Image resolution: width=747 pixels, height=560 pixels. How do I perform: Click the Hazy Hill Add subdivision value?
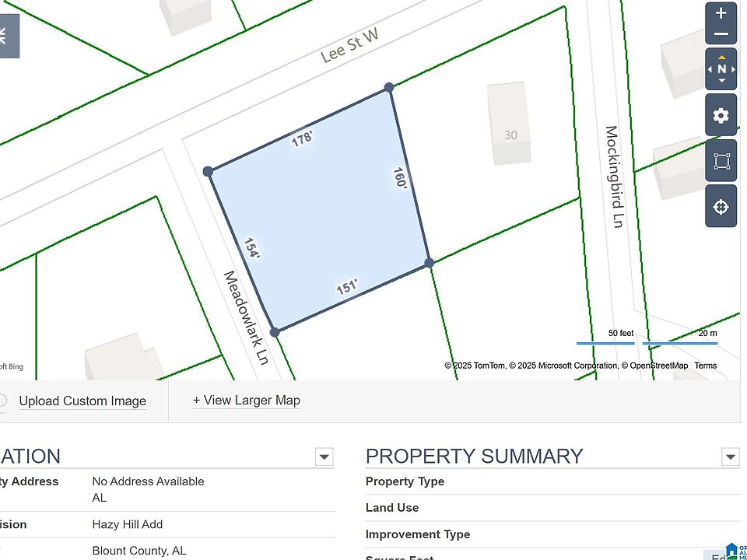click(127, 524)
